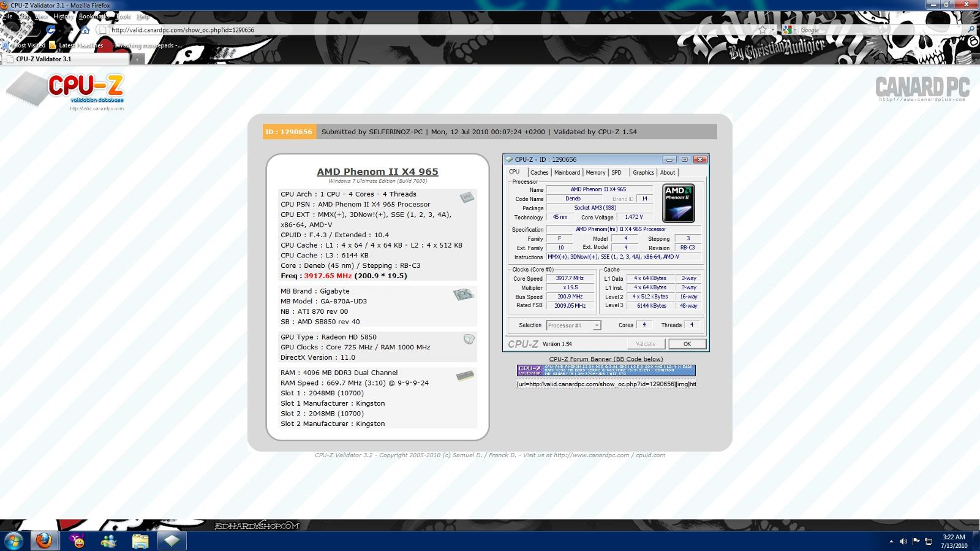Switch to the Graphics tab
This screenshot has height=551, width=980.
click(643, 173)
